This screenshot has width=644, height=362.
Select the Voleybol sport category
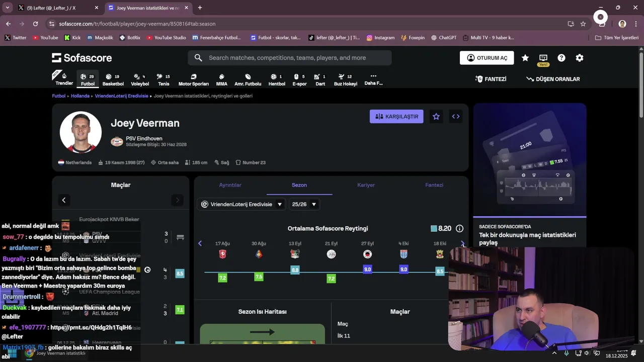(140, 79)
